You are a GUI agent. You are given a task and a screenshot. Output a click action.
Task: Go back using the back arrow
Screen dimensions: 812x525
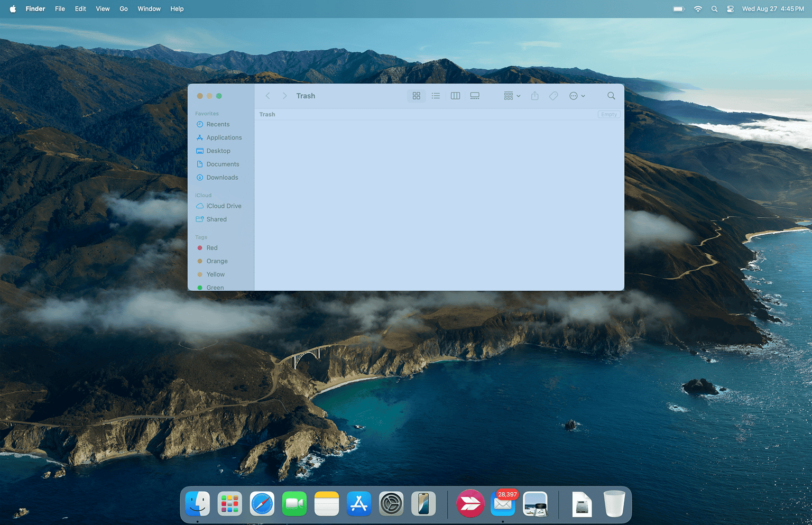coord(268,96)
